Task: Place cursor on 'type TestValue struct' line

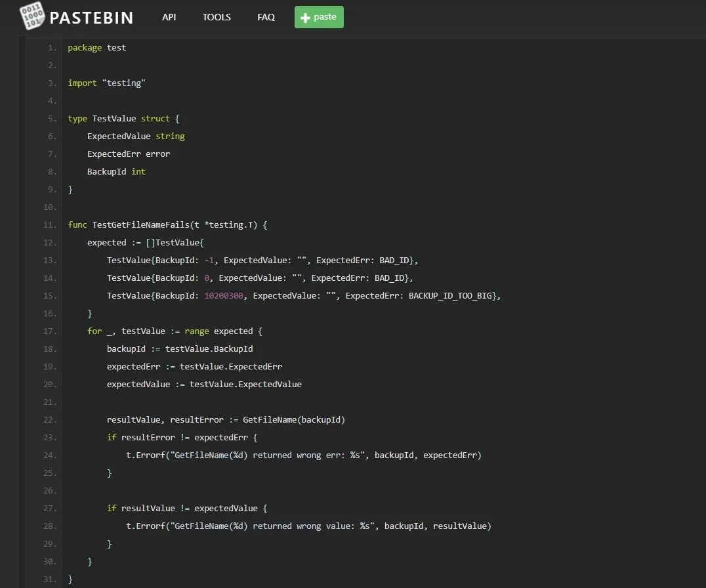Action: click(123, 119)
